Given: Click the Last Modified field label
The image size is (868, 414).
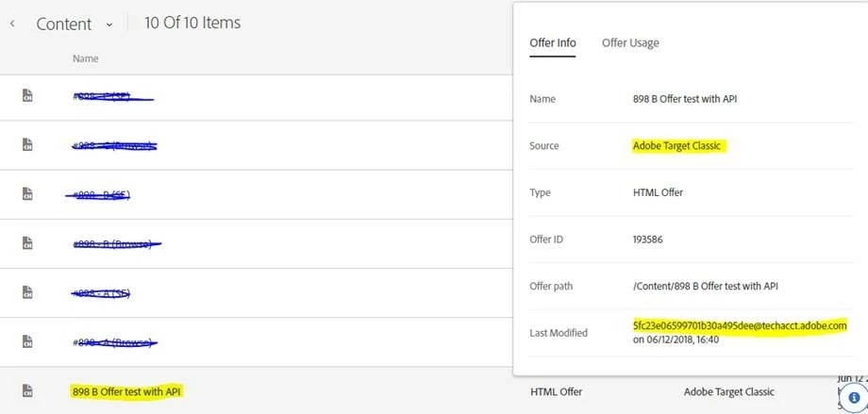Looking at the screenshot, I should pyautogui.click(x=558, y=333).
